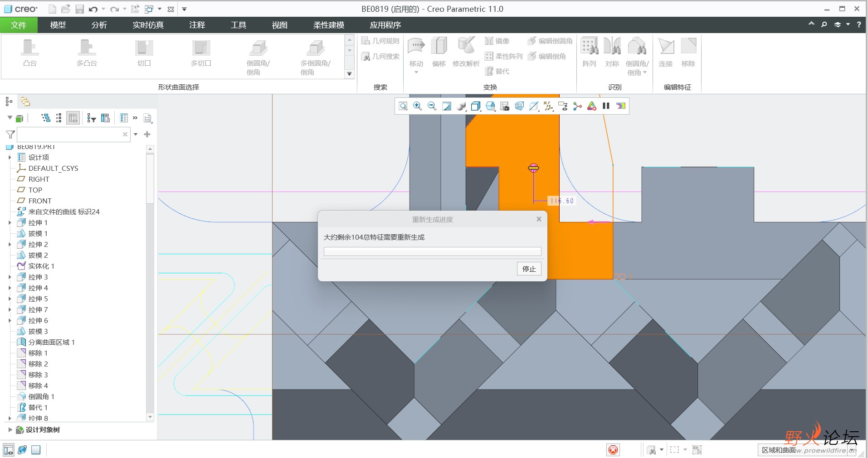Click the Undo arrow in quick access toolbar
This screenshot has width=868, height=458.
tap(93, 9)
